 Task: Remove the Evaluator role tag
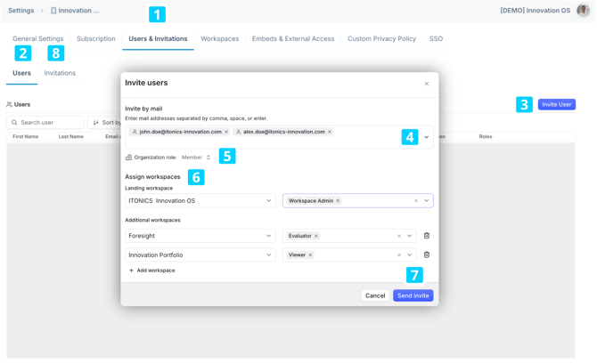point(316,236)
